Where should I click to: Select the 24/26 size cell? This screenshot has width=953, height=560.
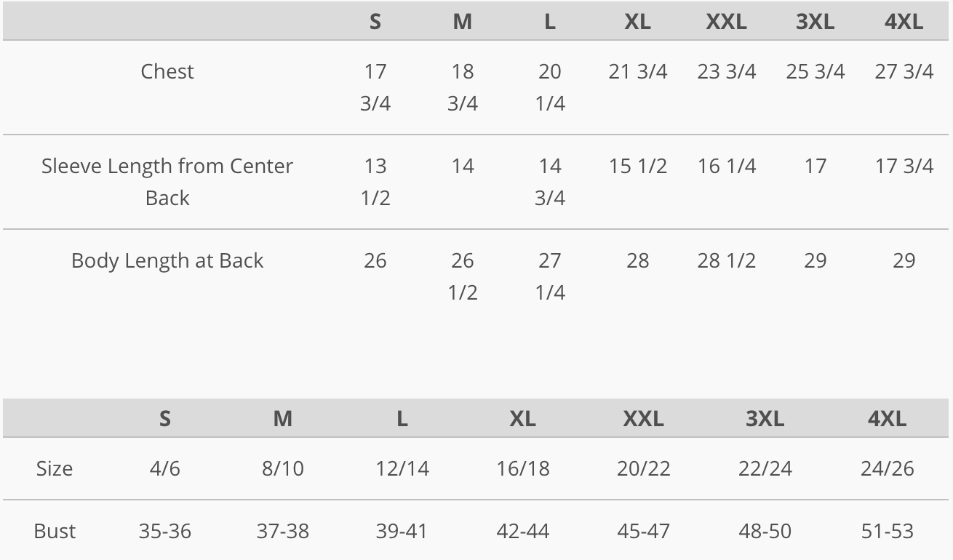[x=887, y=468]
